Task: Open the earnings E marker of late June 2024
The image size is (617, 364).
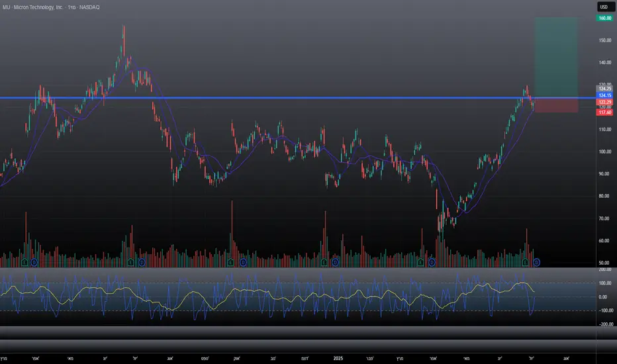Action: coord(130,262)
